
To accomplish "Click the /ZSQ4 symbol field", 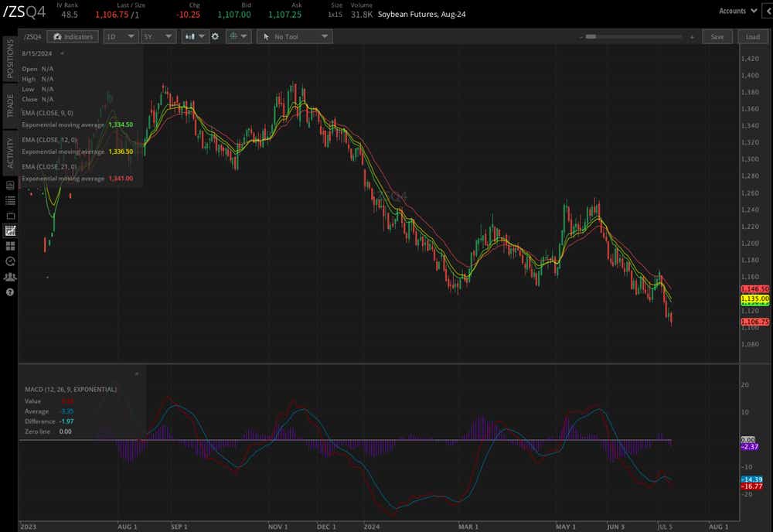I will tap(32, 36).
